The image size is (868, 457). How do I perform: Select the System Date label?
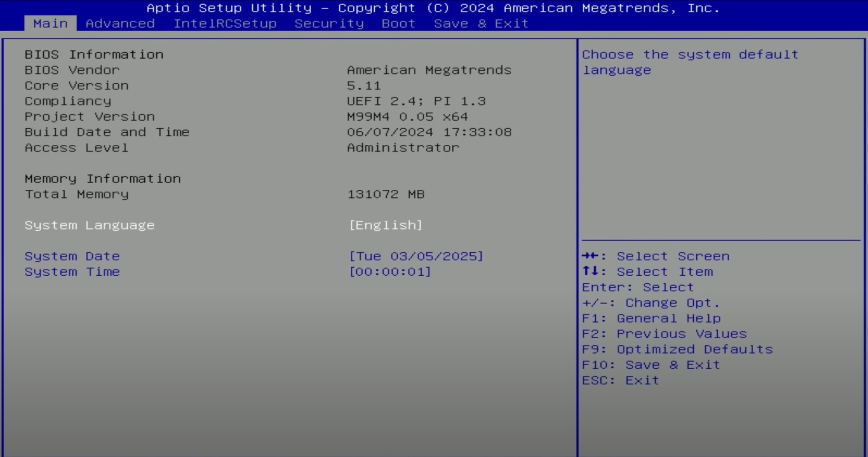(72, 256)
